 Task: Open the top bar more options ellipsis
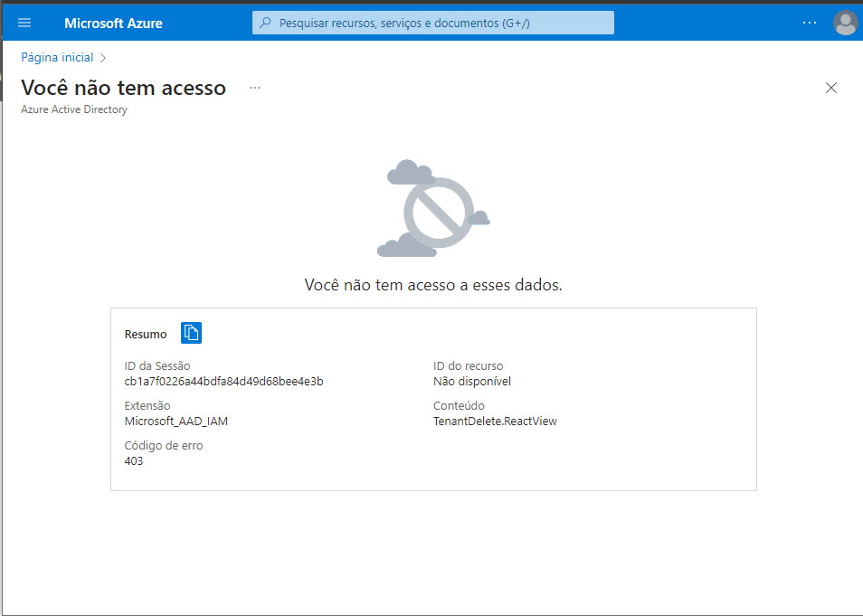pos(810,23)
